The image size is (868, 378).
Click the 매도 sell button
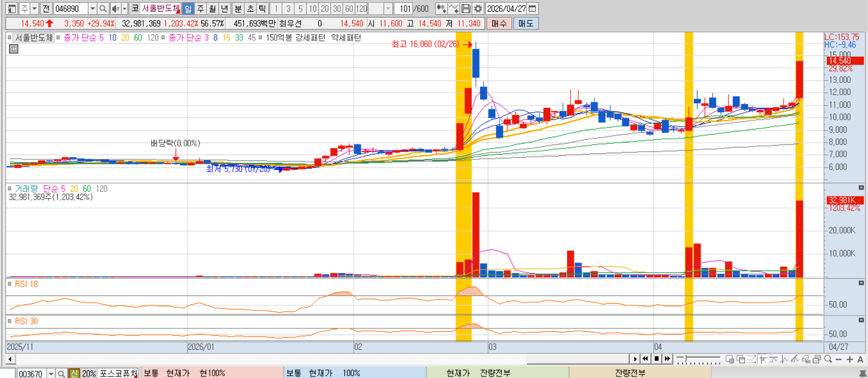(x=526, y=24)
